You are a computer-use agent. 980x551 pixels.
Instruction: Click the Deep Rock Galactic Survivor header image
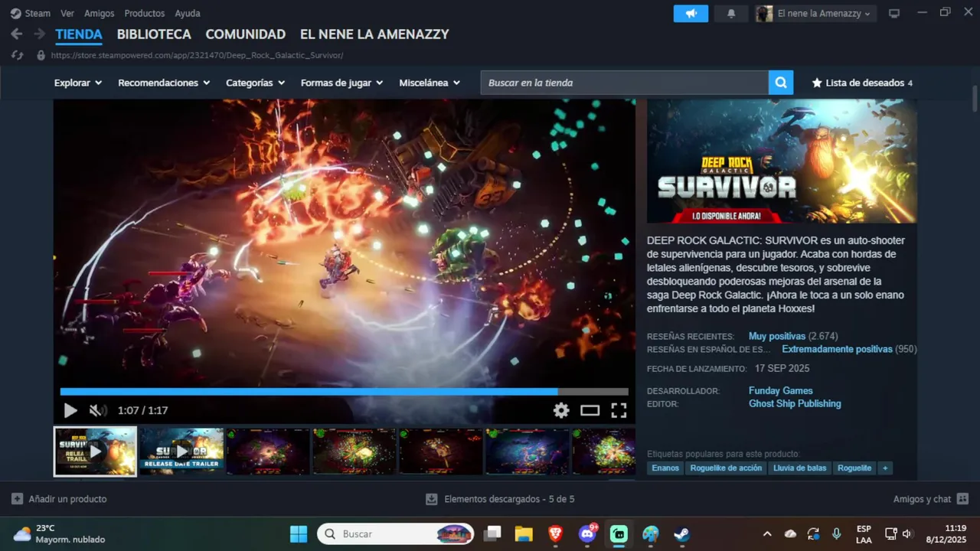pos(782,161)
